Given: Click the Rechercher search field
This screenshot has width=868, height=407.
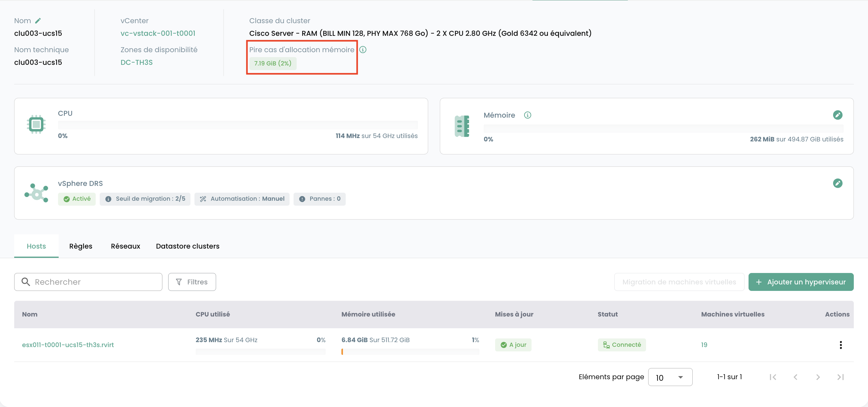Looking at the screenshot, I should [88, 282].
